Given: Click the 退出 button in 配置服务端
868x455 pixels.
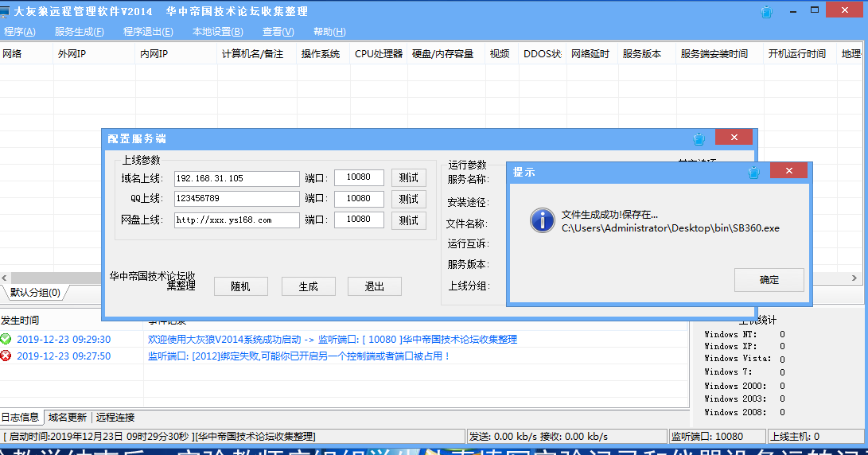Looking at the screenshot, I should [x=374, y=286].
